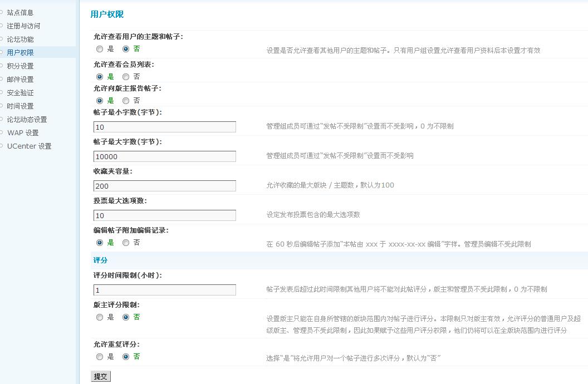Navigate to 安全验证 settings
Screen dimensions: 588x384
click(x=20, y=92)
